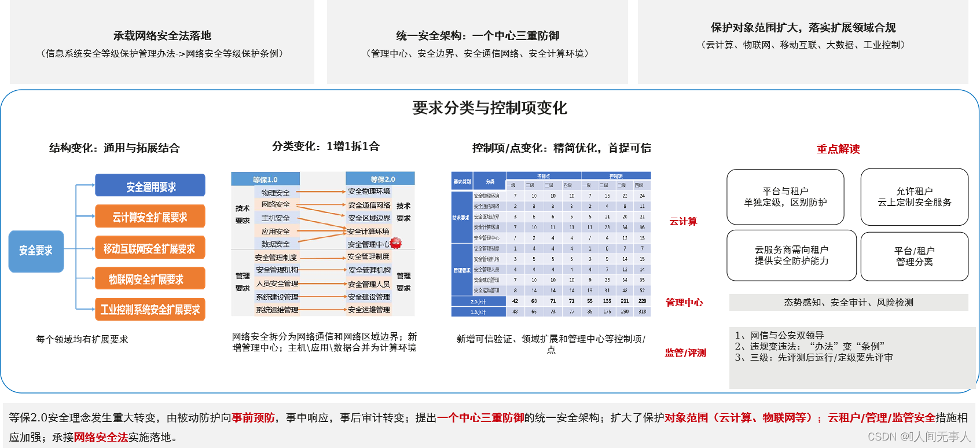Click the main title 要求分类与控制项变化

click(490, 108)
